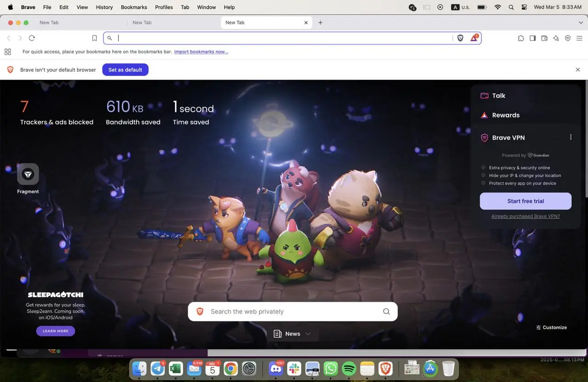Click Set as default button
Viewport: 588px width, 382px height.
(125, 70)
